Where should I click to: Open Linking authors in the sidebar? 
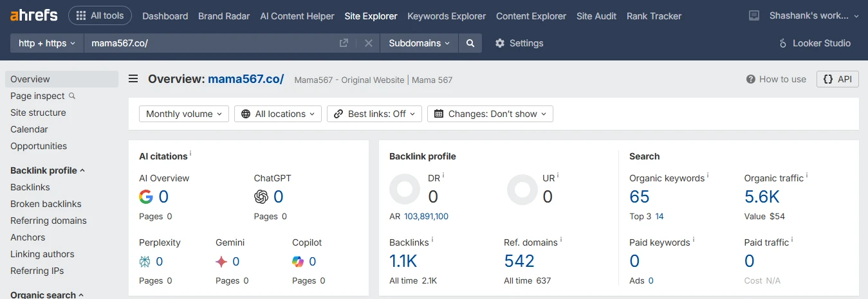[x=42, y=254]
